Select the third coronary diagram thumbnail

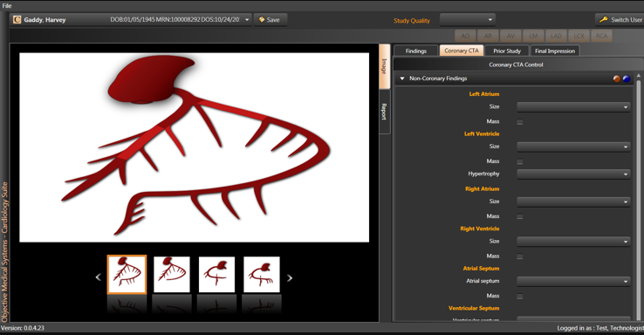tap(217, 275)
